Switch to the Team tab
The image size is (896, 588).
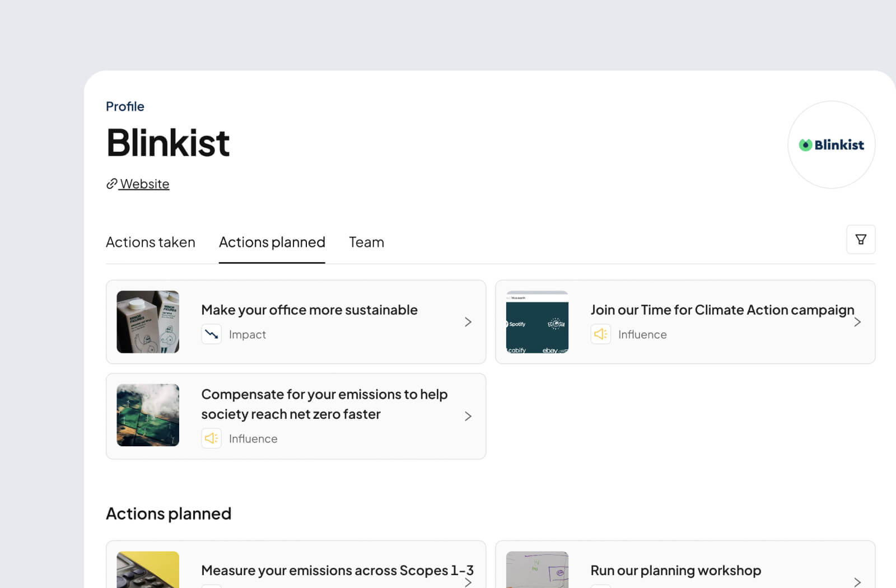pyautogui.click(x=366, y=242)
